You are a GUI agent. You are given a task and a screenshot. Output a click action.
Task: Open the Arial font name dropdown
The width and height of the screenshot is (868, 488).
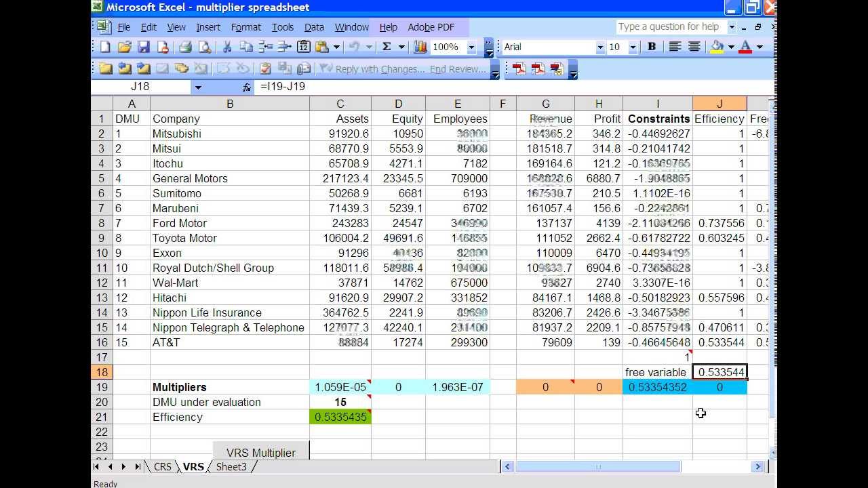click(x=599, y=47)
